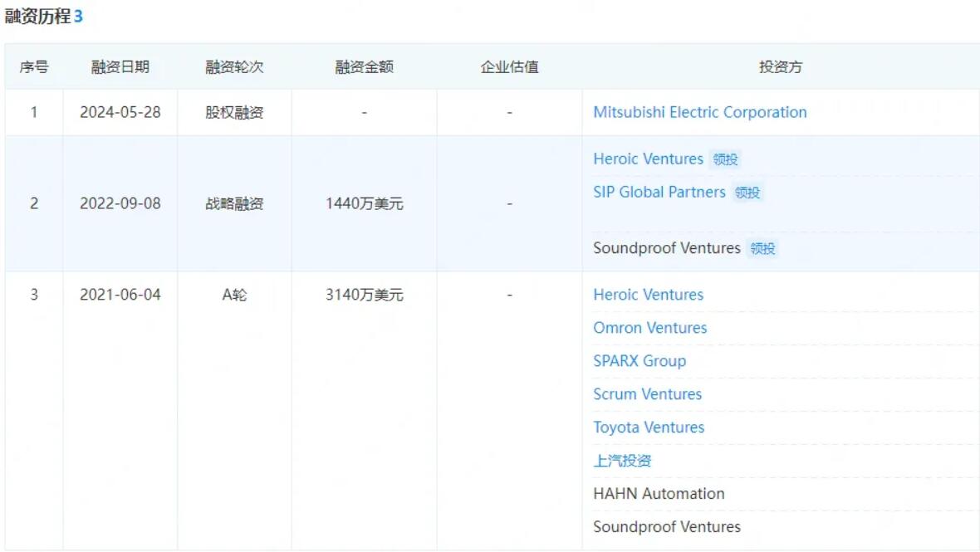Click the 企业估值 column header

(x=509, y=66)
